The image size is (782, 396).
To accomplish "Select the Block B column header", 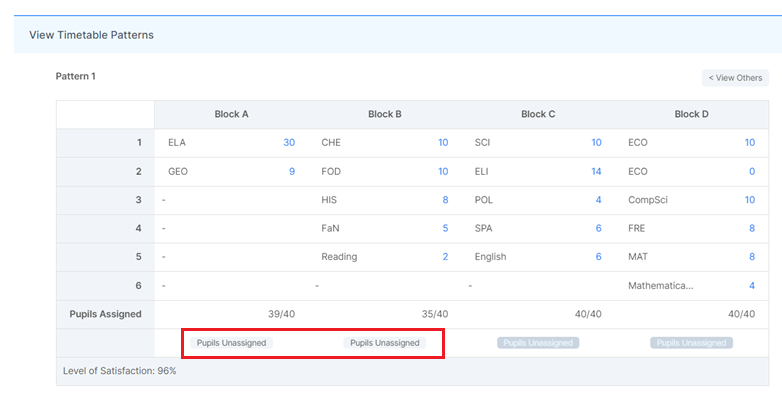I will [385, 114].
